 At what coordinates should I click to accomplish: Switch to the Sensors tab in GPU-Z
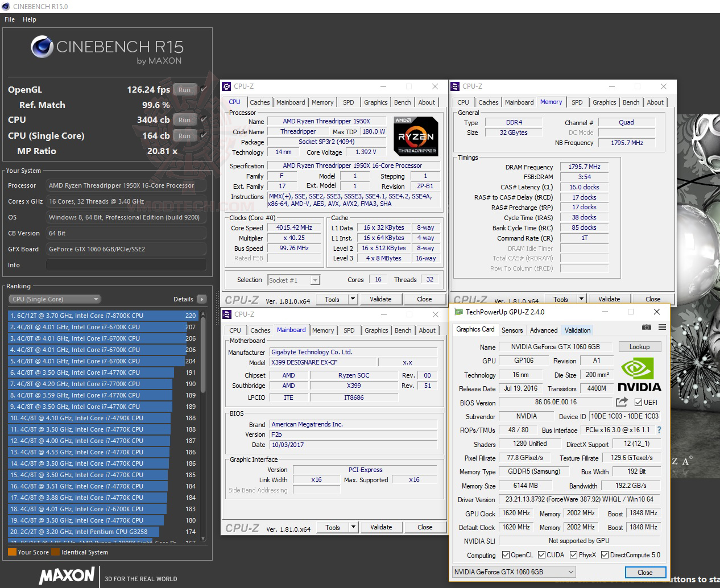coord(512,330)
